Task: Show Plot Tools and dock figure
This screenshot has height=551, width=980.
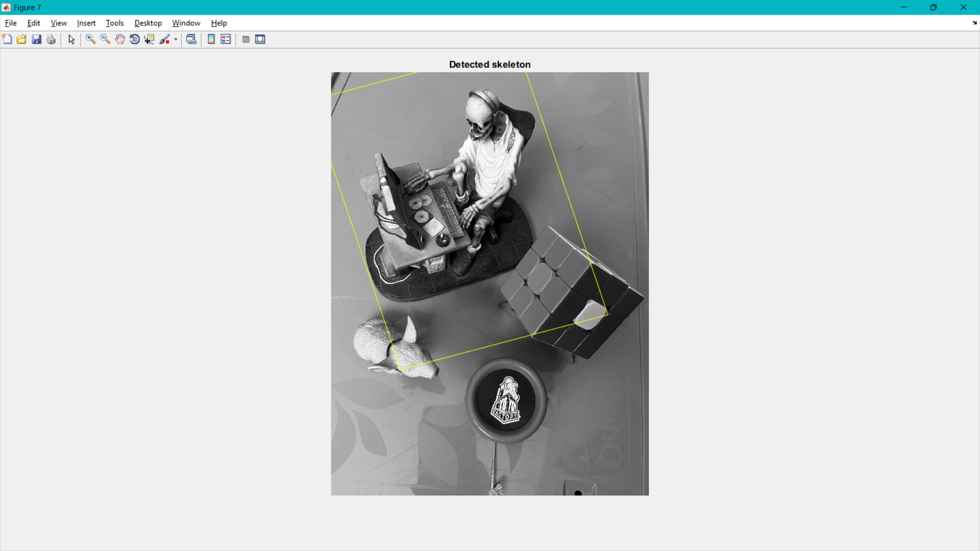Action: (260, 39)
